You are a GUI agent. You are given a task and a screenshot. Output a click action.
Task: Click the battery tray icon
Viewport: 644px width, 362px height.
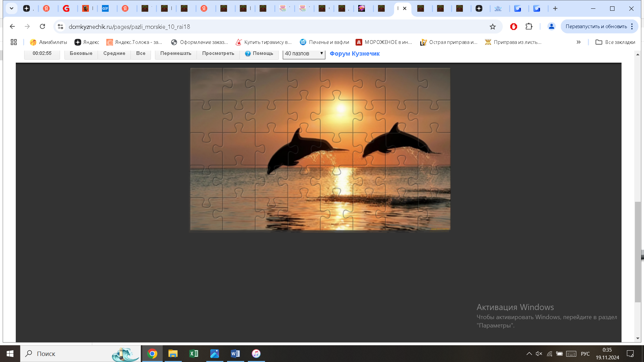coord(559,354)
